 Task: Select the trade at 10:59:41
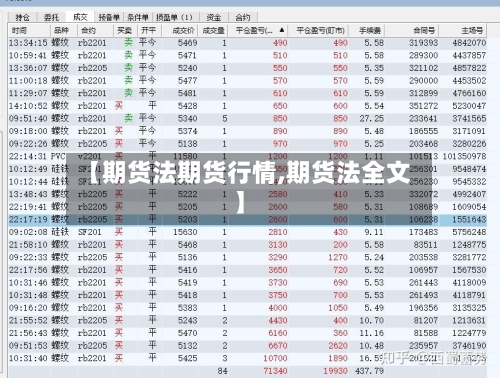coord(247,55)
